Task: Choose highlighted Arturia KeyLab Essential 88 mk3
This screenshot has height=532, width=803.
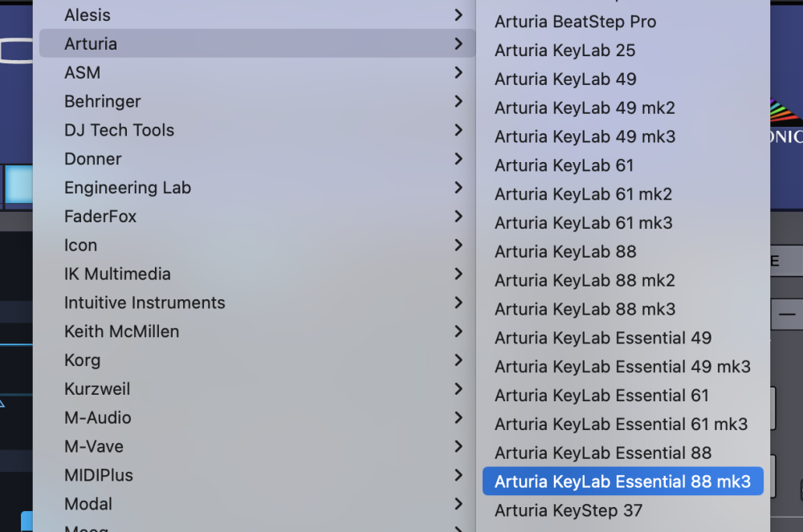Action: coord(622,481)
